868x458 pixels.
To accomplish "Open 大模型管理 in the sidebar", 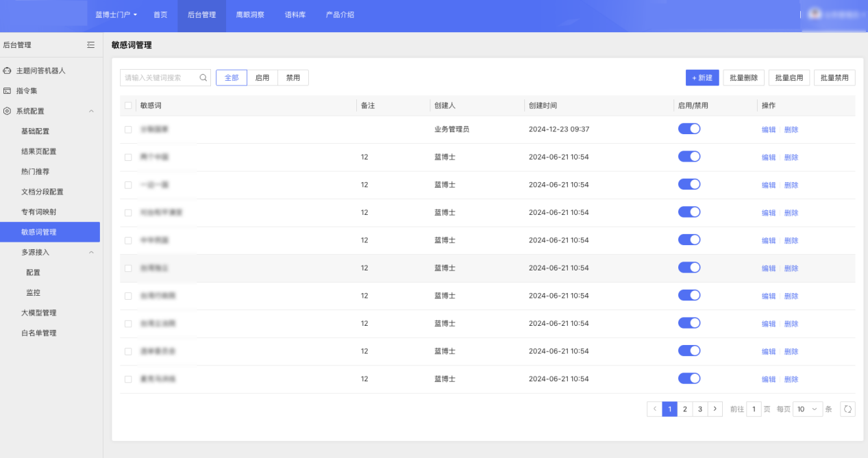I will pos(38,313).
